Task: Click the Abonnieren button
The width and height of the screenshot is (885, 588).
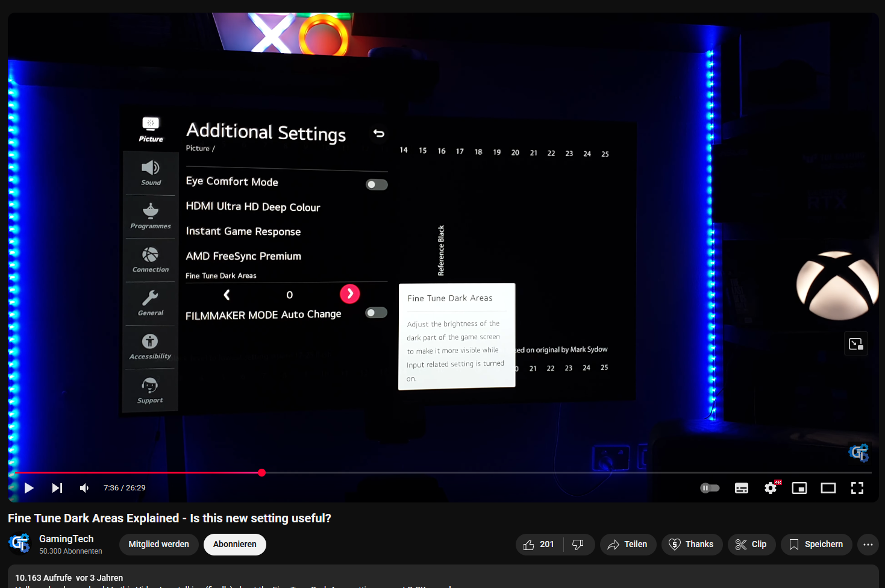Action: pos(234,544)
